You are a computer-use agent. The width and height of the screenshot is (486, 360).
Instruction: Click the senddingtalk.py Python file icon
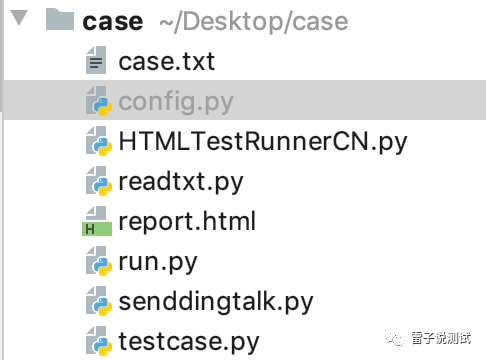[x=98, y=301]
